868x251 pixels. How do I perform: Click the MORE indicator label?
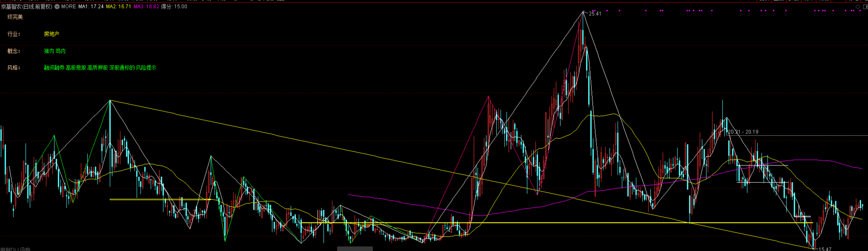69,7
